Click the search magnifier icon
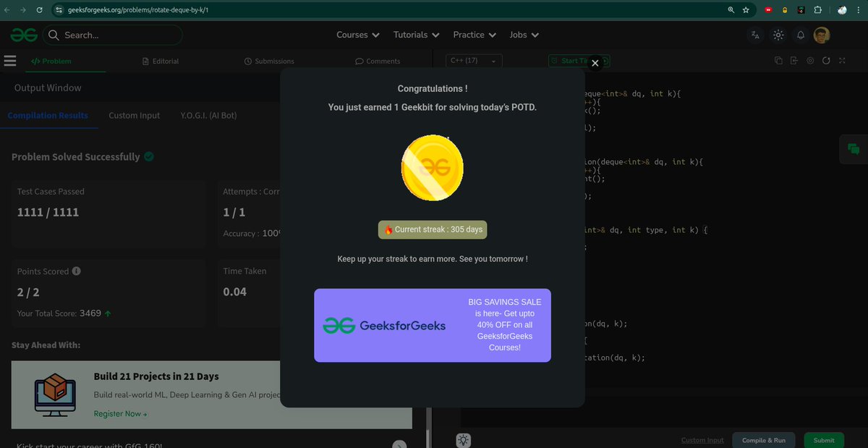The image size is (868, 448). 54,35
